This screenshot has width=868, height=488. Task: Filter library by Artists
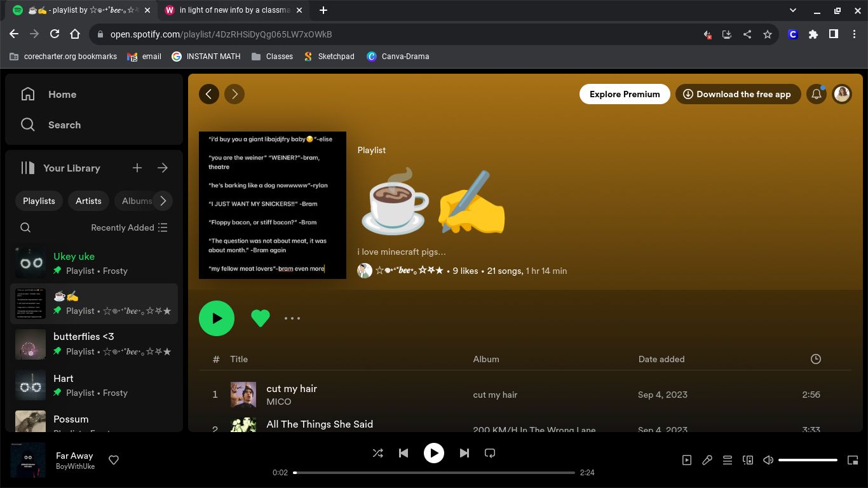[88, 201]
